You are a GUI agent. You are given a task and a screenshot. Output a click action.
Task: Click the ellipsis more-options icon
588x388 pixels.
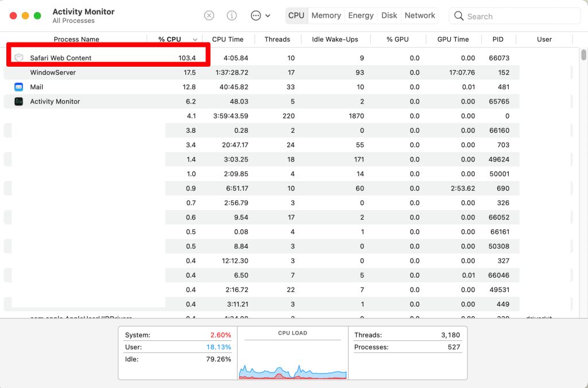click(256, 16)
